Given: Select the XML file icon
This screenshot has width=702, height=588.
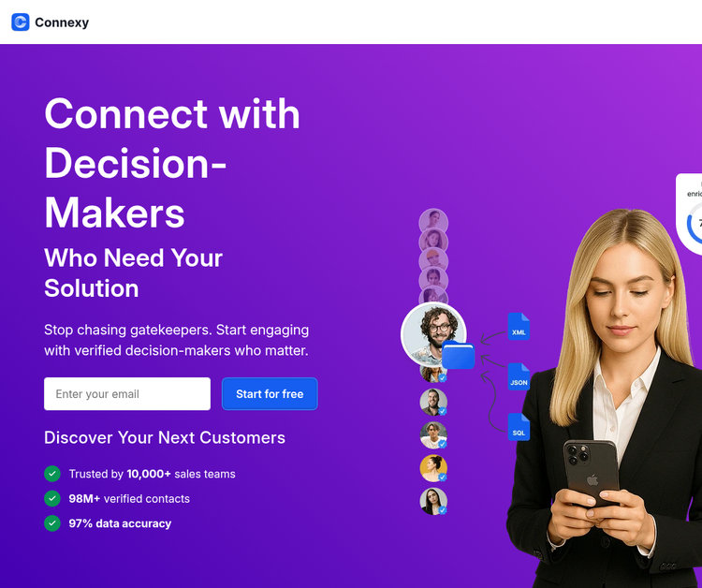Looking at the screenshot, I should click(519, 327).
